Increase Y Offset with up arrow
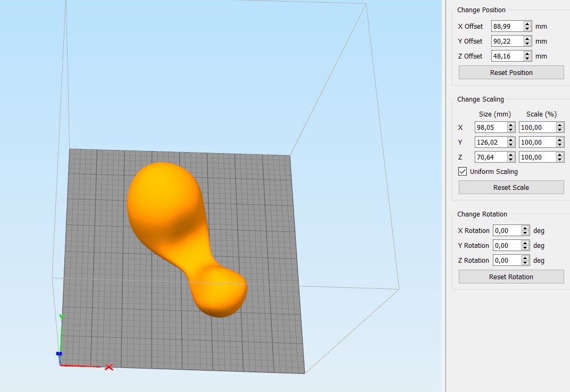This screenshot has width=570, height=392. 527,38
